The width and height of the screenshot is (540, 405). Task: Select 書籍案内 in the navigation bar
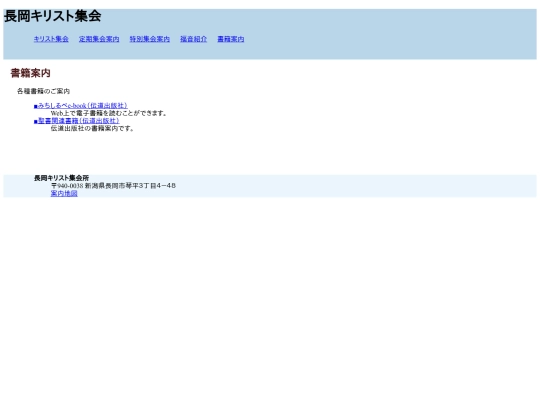(x=231, y=39)
